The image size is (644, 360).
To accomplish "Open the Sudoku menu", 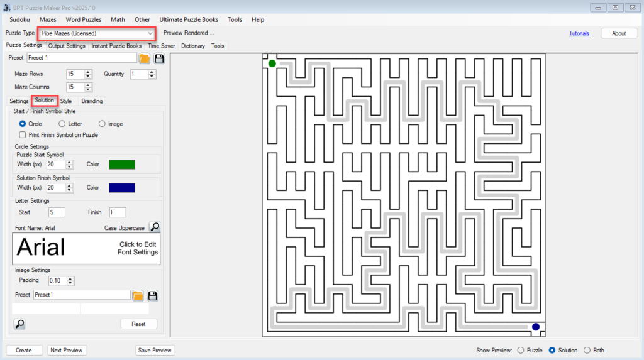I will 19,19.
